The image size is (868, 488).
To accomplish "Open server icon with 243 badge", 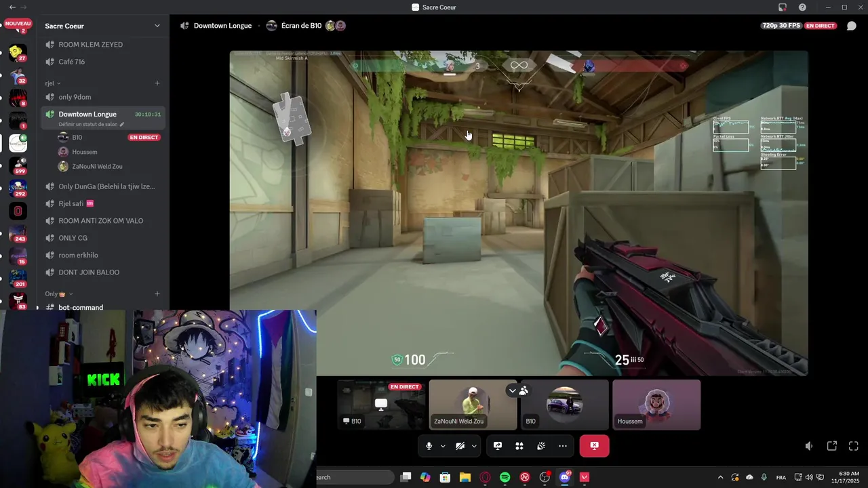I will (18, 233).
